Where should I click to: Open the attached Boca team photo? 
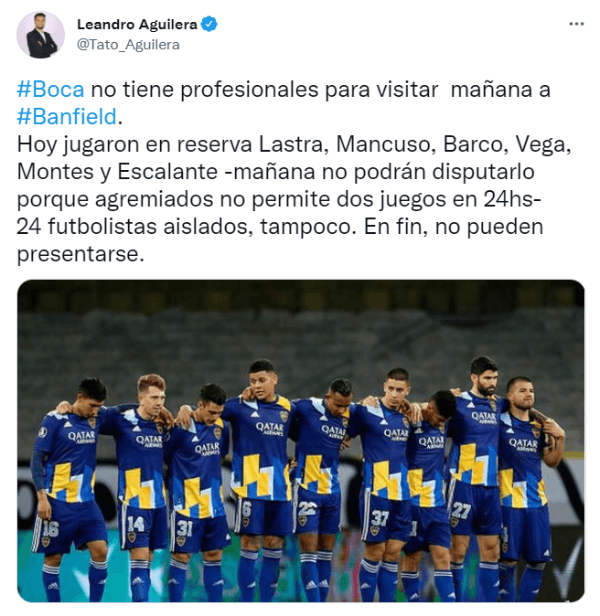click(x=301, y=441)
